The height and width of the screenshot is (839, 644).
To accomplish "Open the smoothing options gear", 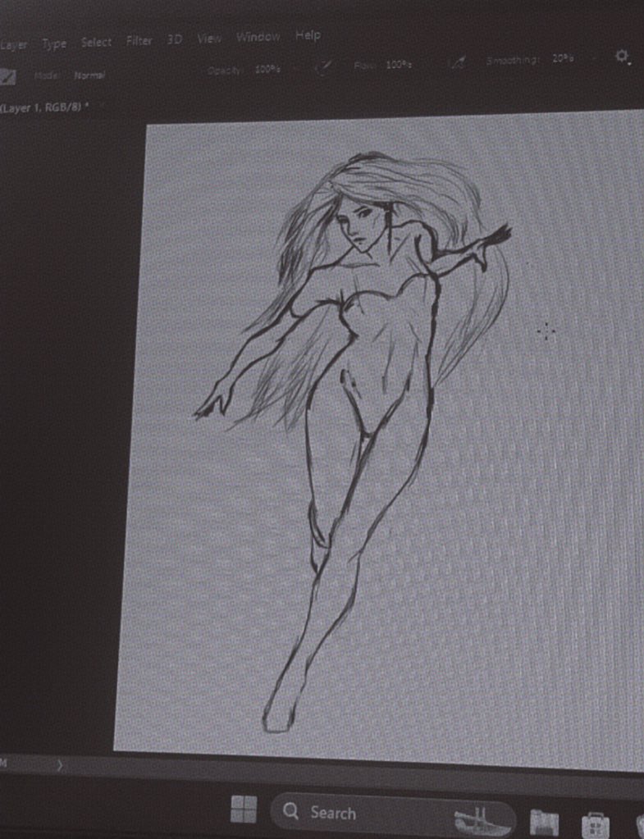I will (x=622, y=57).
